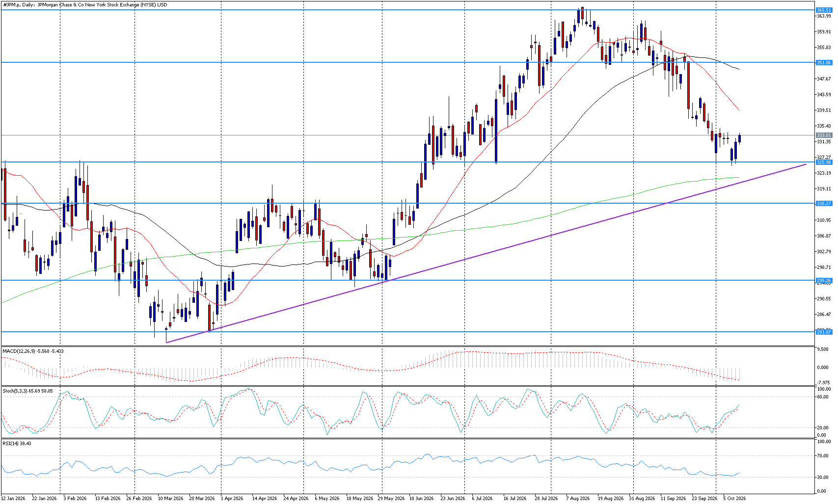Click price scale value 306.87
838x504 pixels.
pos(824,236)
